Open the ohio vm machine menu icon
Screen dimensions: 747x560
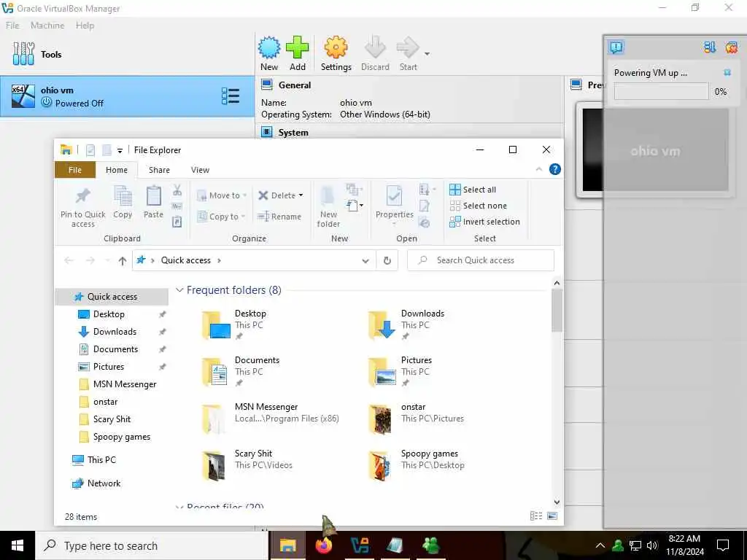[x=231, y=96]
